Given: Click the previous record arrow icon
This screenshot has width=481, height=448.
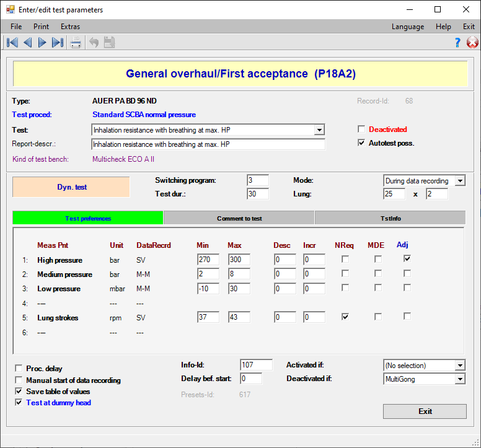Looking at the screenshot, I should [x=27, y=43].
